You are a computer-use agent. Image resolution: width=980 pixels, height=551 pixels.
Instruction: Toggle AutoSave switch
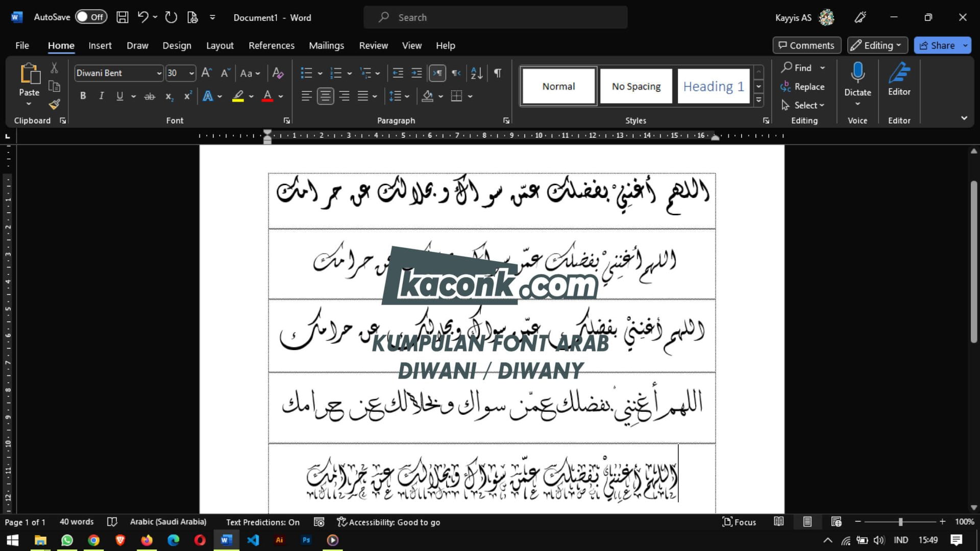(x=91, y=17)
